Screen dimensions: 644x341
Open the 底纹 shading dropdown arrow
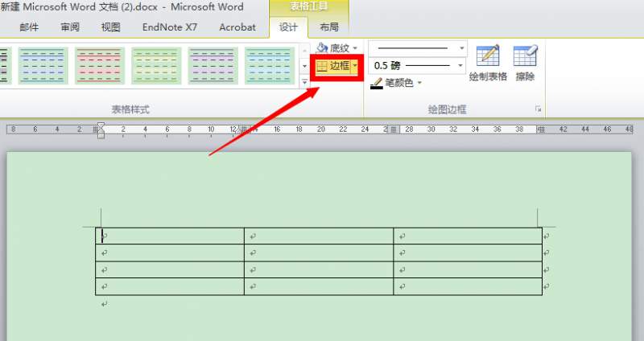pos(355,48)
